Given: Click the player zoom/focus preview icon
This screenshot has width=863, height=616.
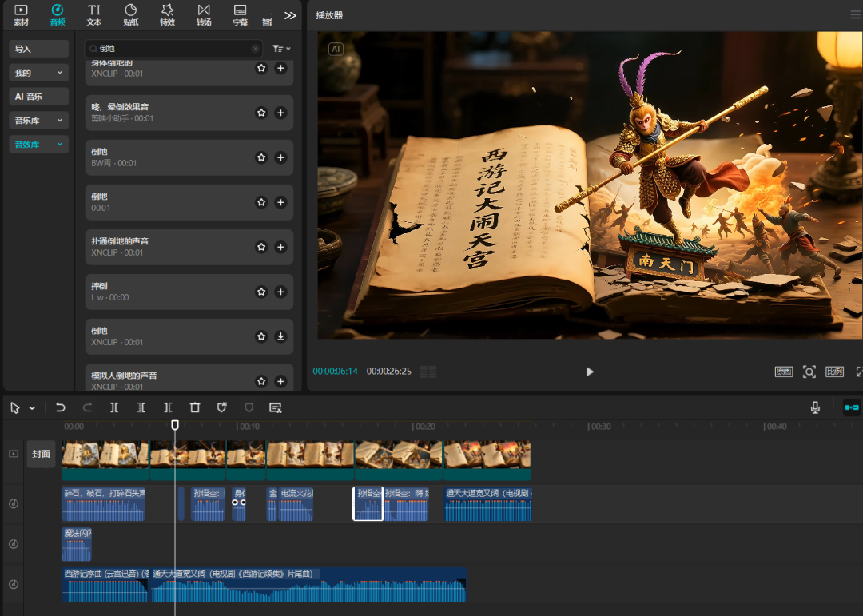Looking at the screenshot, I should coord(809,372).
